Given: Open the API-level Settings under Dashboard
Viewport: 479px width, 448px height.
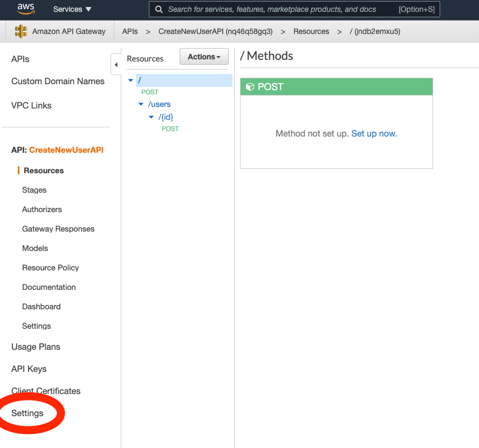Looking at the screenshot, I should click(x=36, y=326).
